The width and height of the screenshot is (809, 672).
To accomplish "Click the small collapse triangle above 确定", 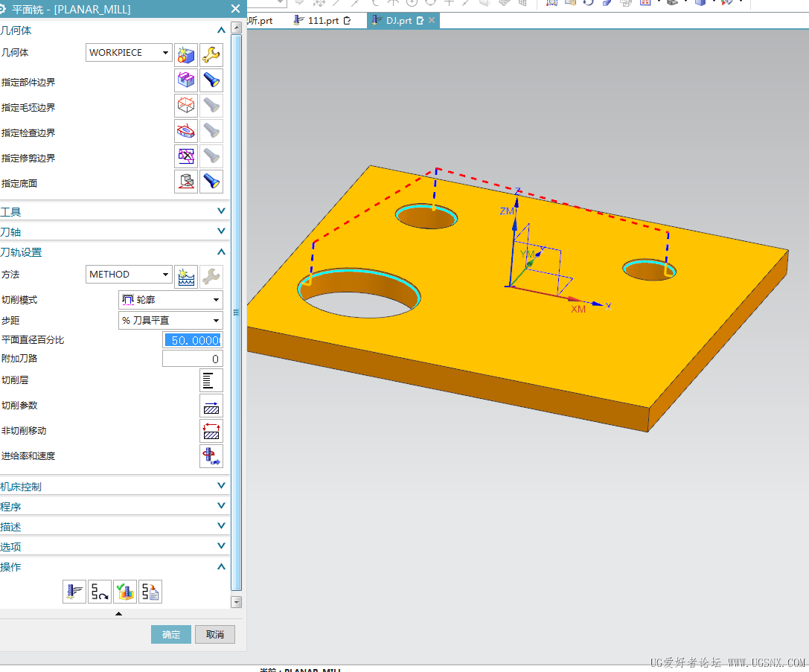I will click(x=118, y=614).
